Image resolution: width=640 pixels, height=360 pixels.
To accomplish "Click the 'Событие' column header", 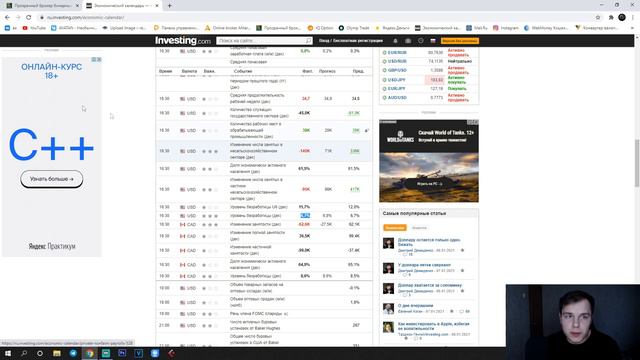I will click(243, 71).
